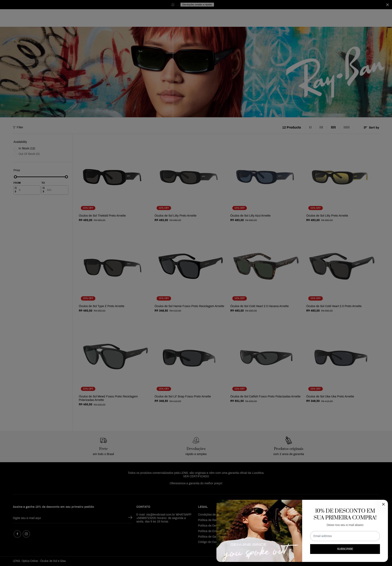The image size is (392, 566).
Task: Click the 'R$ 450,50' price text
Action: coord(86,404)
